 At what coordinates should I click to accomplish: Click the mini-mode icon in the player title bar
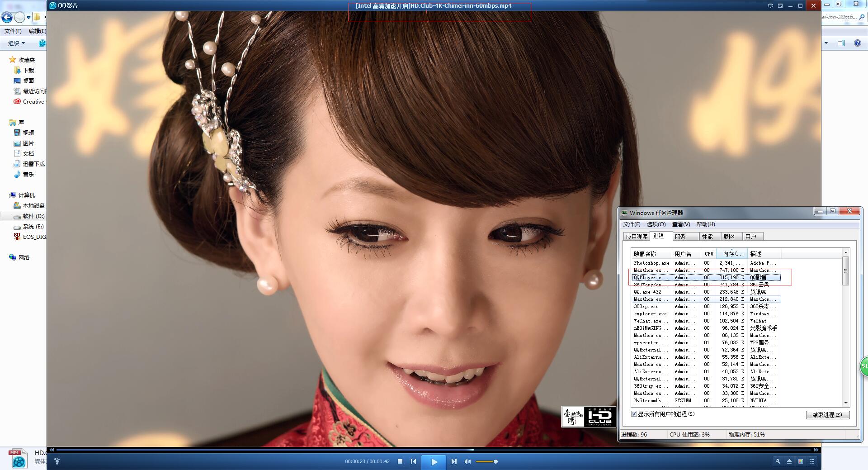point(780,5)
